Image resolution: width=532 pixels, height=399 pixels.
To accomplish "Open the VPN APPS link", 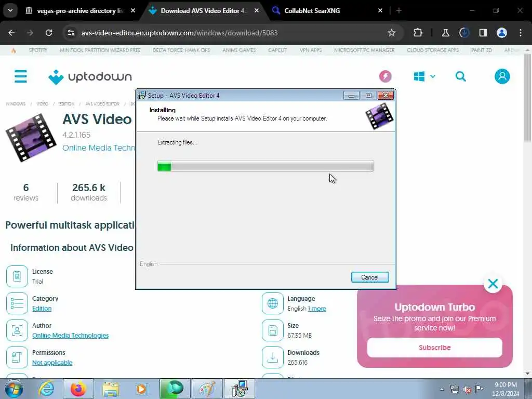I will 311,50.
